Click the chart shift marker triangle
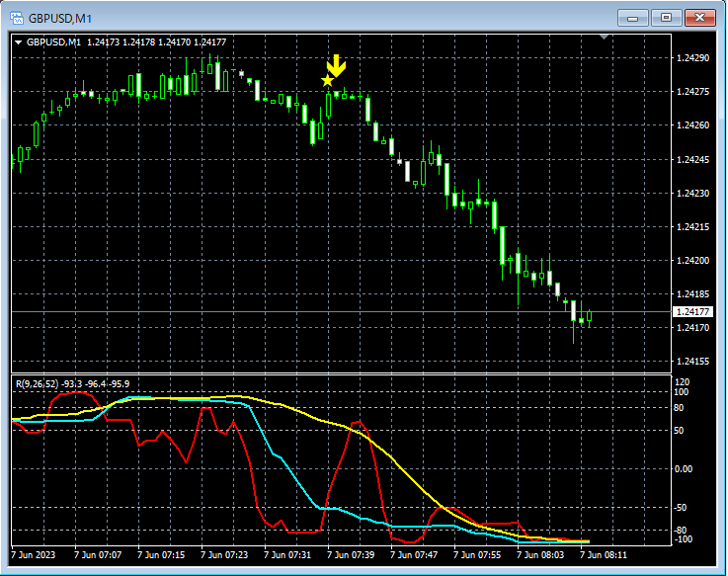Image resolution: width=728 pixels, height=576 pixels. (x=605, y=37)
